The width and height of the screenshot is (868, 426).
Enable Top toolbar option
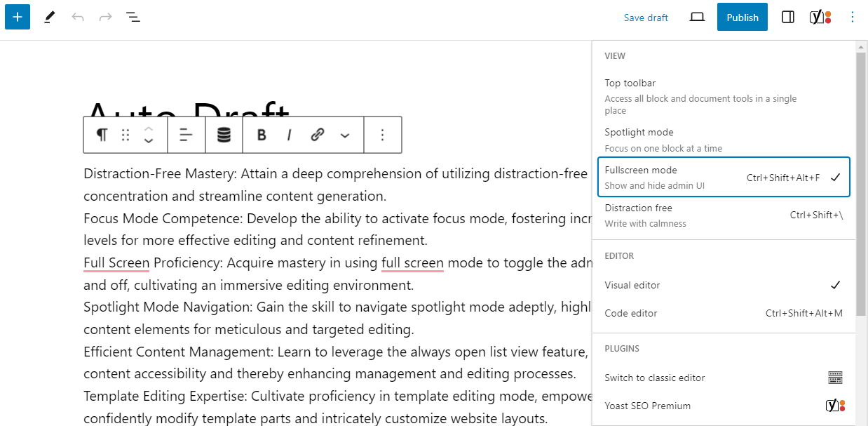(x=724, y=96)
